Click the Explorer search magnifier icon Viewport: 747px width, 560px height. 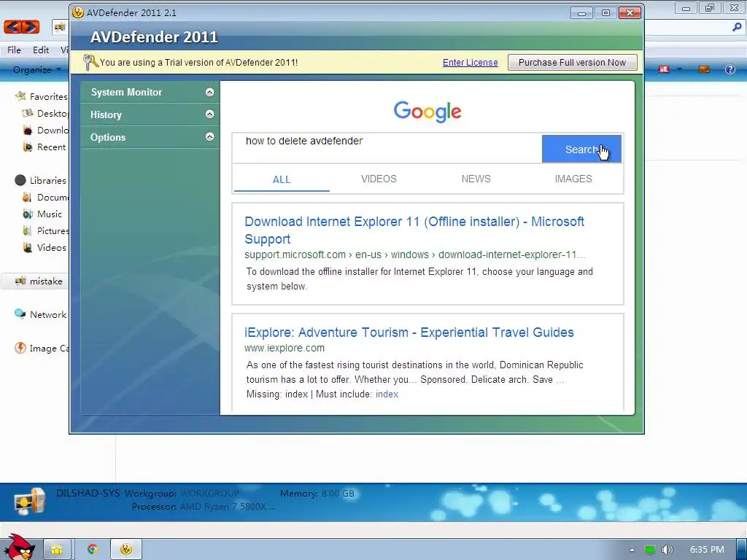(x=737, y=27)
